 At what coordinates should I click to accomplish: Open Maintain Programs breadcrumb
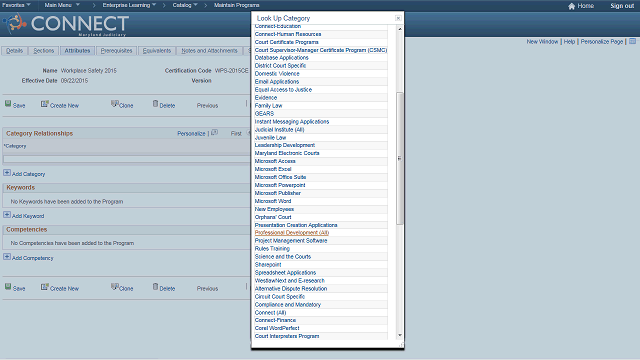[237, 5]
